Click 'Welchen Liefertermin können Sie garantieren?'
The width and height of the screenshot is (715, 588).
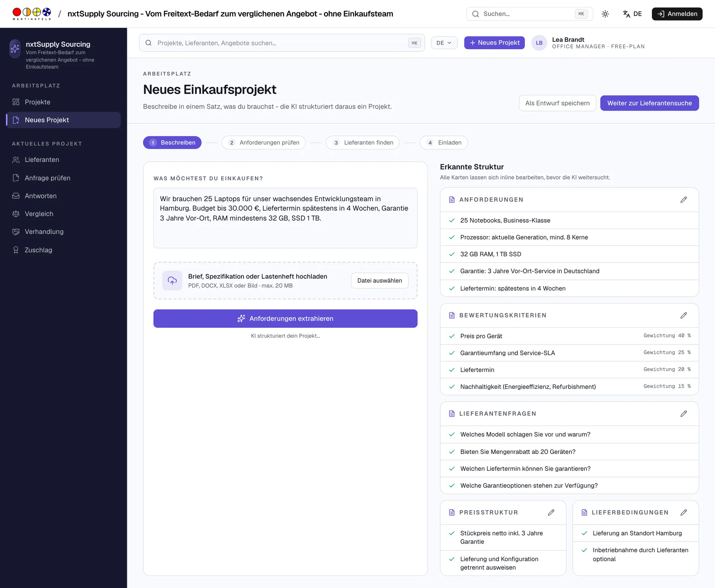coord(525,468)
